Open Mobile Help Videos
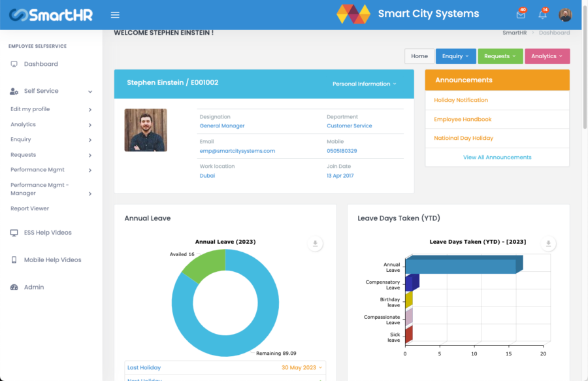This screenshot has height=381, width=588. (x=52, y=260)
